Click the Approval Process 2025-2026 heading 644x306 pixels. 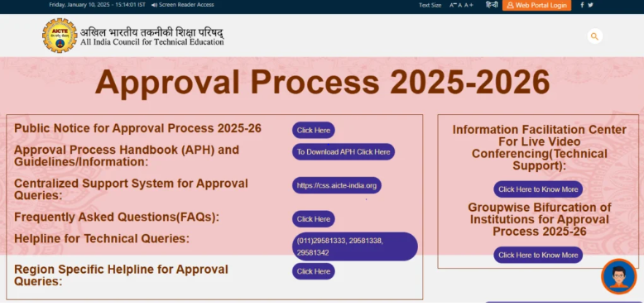322,83
